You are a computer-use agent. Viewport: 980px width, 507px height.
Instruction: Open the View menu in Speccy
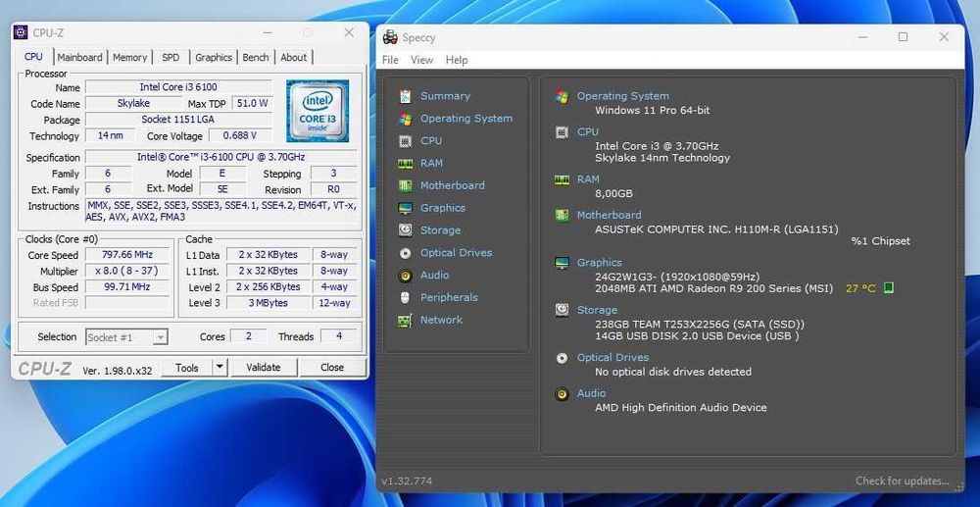tap(421, 60)
